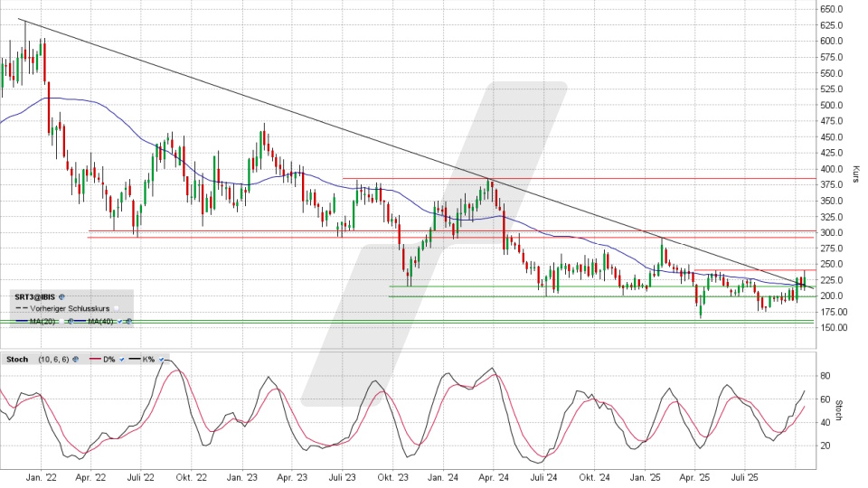Open settings icon next to SRT3@IBIS
This screenshot has width=868, height=488.
[x=61, y=296]
